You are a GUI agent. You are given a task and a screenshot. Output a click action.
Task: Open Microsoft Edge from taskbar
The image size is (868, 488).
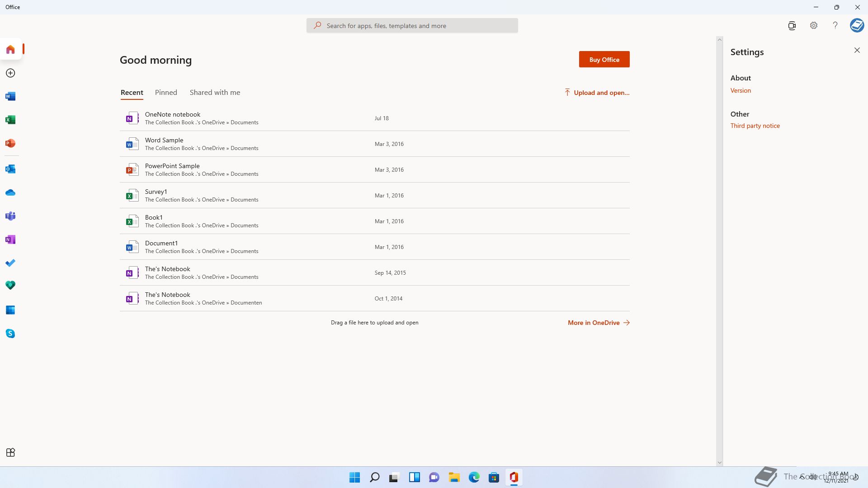(x=474, y=477)
